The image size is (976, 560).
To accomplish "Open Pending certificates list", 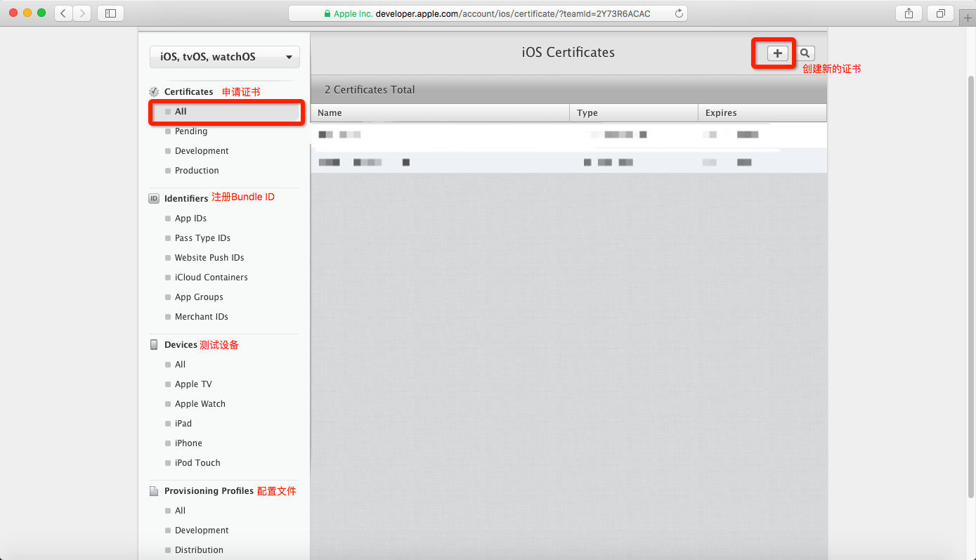I will click(x=190, y=131).
